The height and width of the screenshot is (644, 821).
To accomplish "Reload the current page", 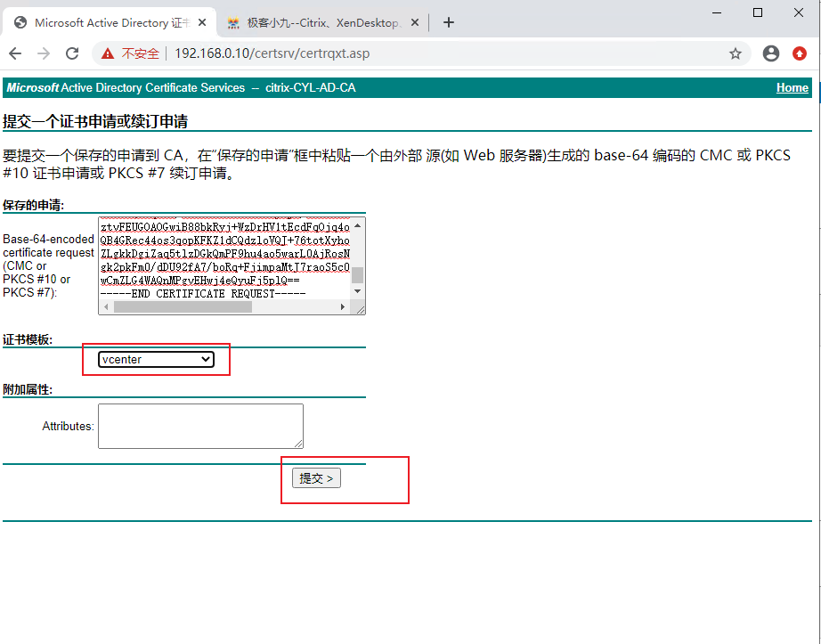I will [x=71, y=53].
